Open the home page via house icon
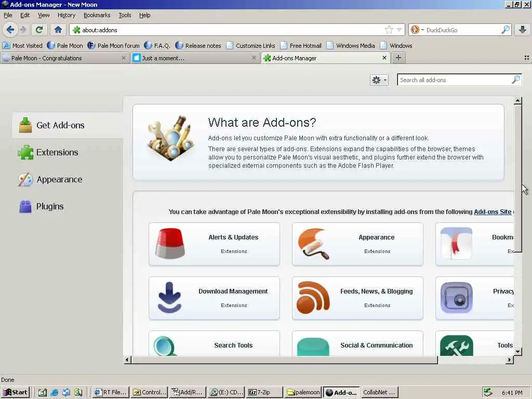This screenshot has width=532, height=399. coord(58,30)
